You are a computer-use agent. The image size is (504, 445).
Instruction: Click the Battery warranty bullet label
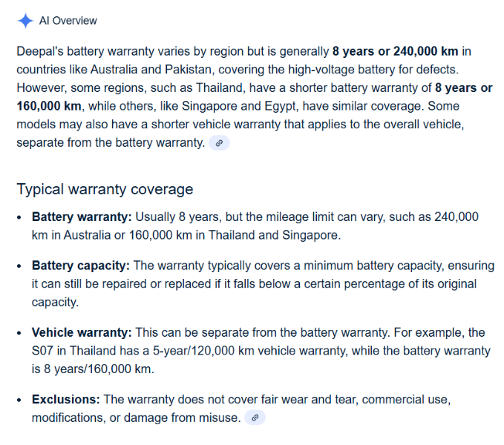tap(81, 217)
